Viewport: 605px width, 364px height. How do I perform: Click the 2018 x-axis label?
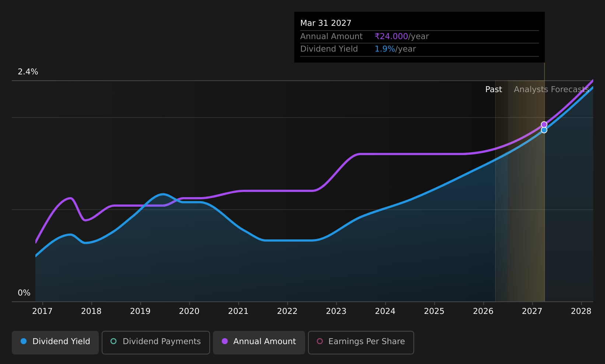click(91, 311)
